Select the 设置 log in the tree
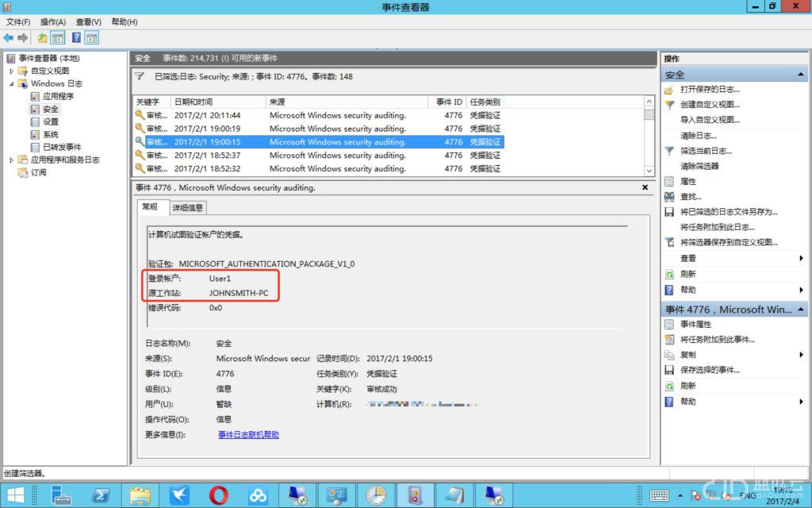812x508 pixels. [50, 121]
